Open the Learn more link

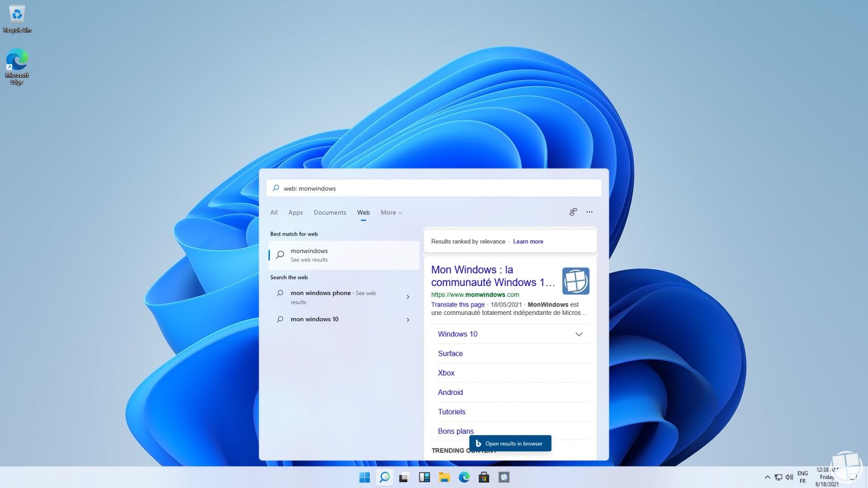(528, 241)
